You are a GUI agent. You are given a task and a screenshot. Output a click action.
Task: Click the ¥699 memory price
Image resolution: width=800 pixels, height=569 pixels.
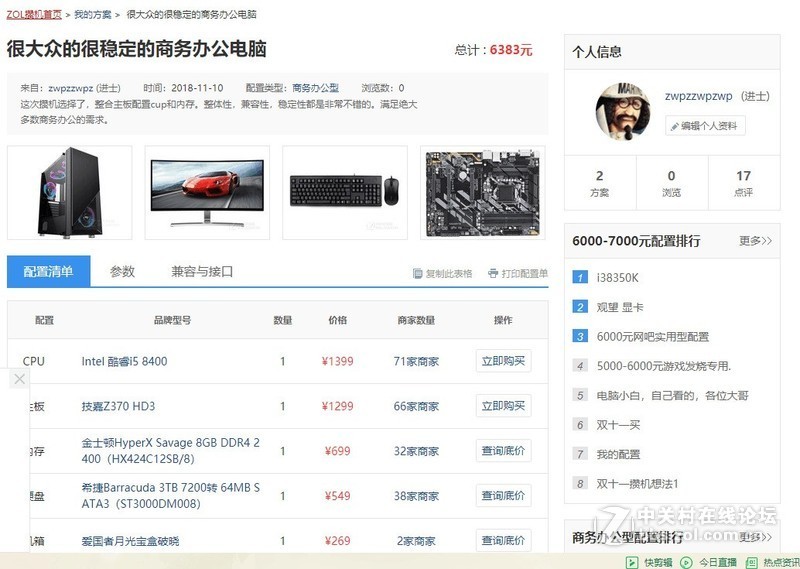point(337,451)
